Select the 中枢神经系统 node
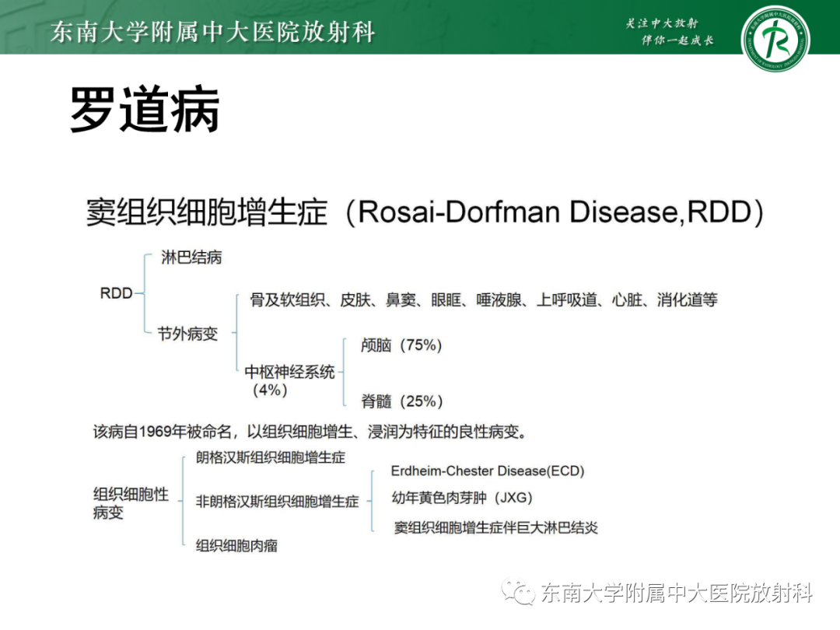 (x=289, y=372)
